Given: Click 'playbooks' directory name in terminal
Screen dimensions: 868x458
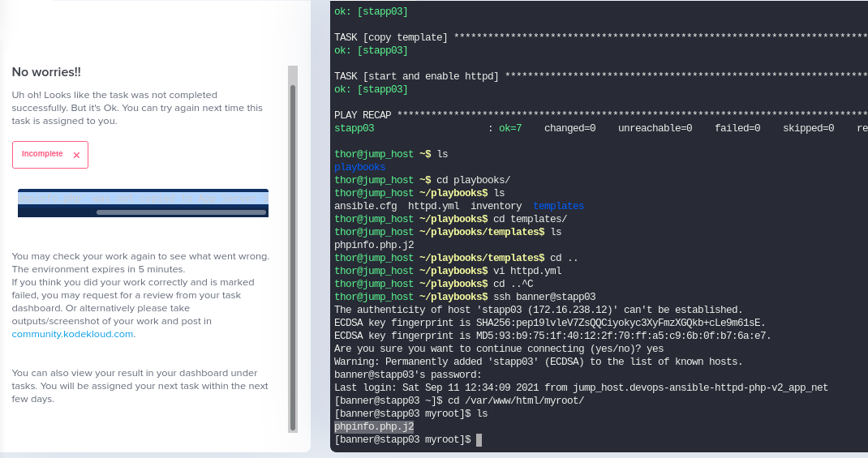Looking at the screenshot, I should point(360,167).
